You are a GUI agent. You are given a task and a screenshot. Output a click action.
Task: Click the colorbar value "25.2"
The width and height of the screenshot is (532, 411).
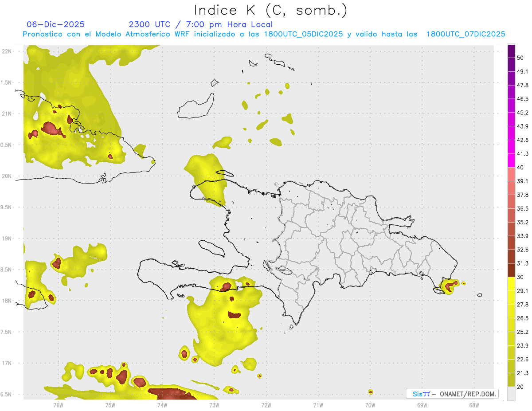tap(523, 332)
